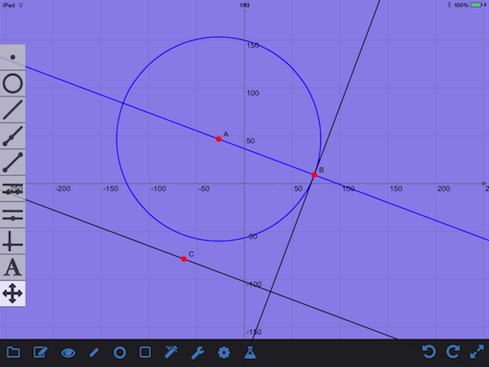Tap the edit note pencil icon
Viewport: 489px width, 367px height.
(x=40, y=352)
